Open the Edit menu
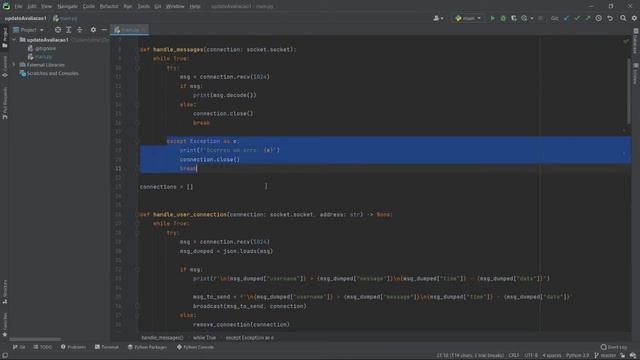Screen dimensions: 640x360 coord(32,7)
